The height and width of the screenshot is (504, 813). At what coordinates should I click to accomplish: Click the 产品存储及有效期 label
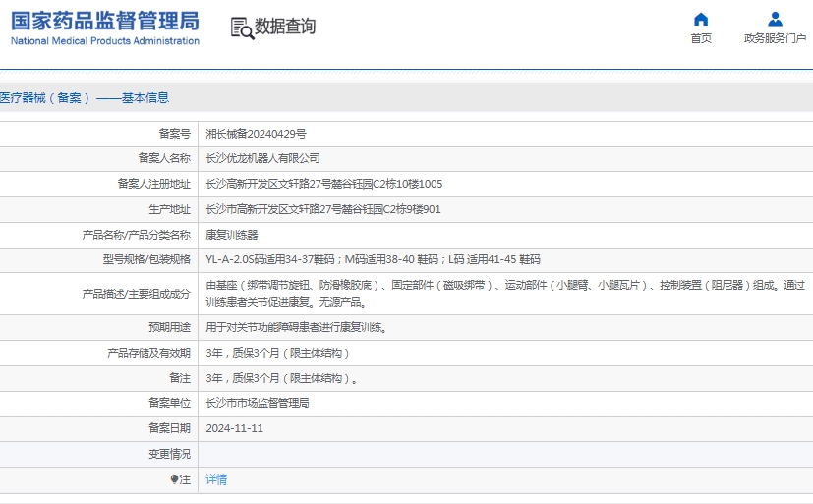click(x=148, y=353)
